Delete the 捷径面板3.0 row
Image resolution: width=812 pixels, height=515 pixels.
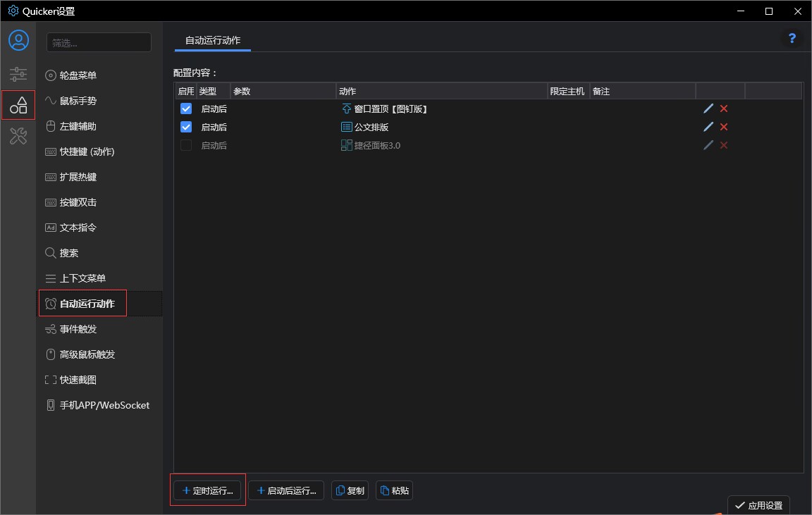[724, 145]
